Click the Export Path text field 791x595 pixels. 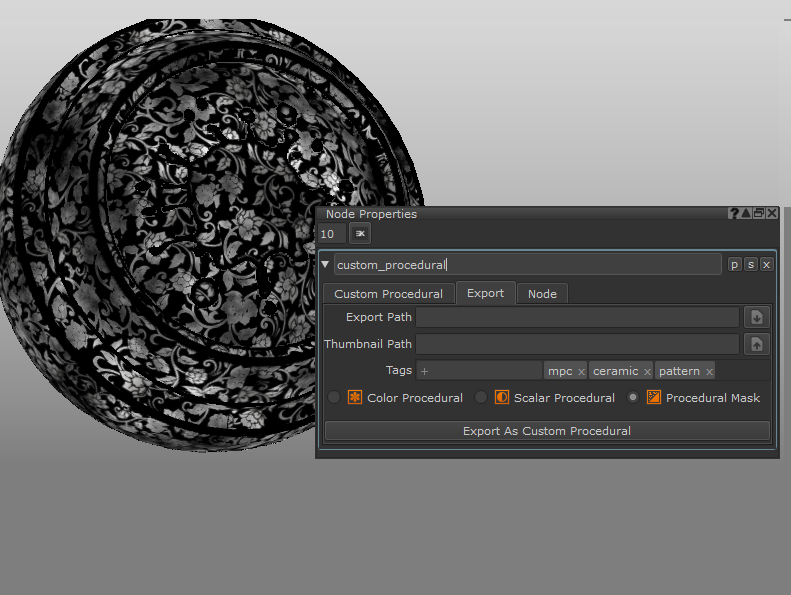point(577,317)
